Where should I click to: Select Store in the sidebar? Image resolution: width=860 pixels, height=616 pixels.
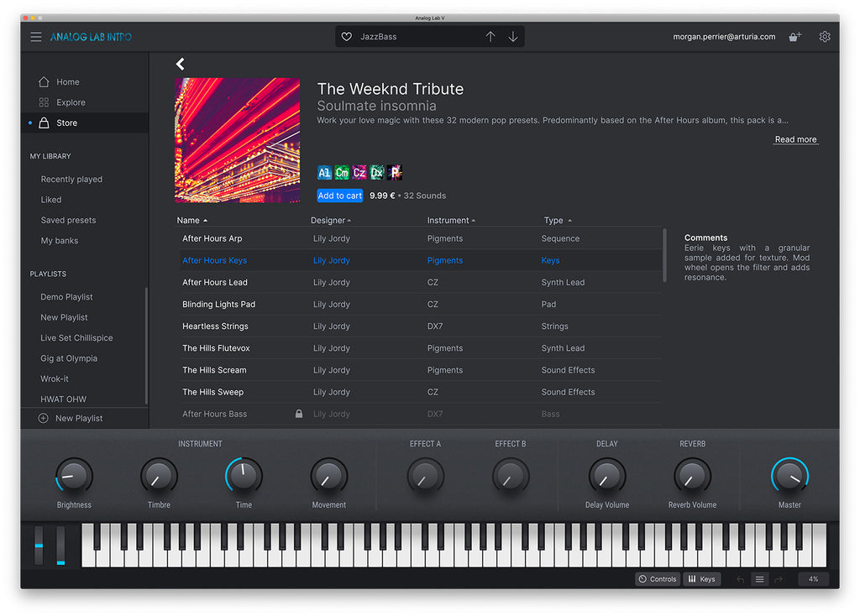[85, 123]
